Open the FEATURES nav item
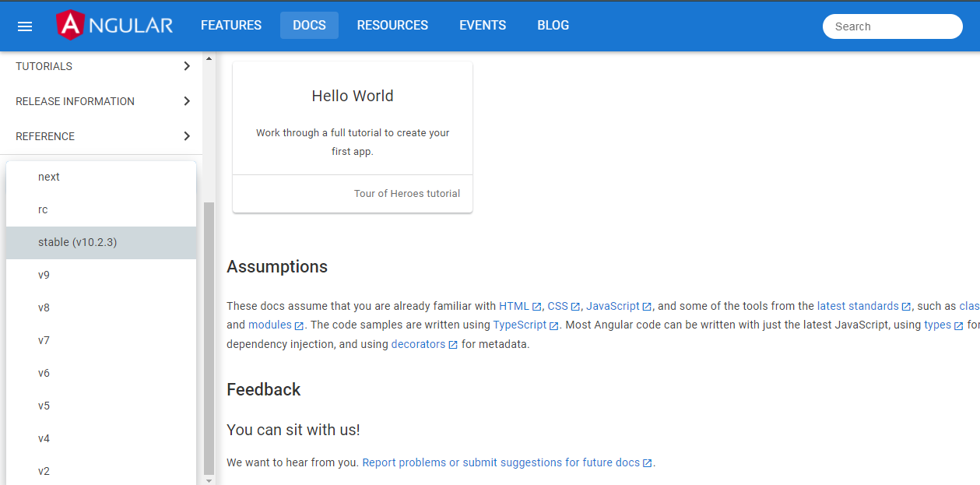The width and height of the screenshot is (980, 485). coord(231,26)
